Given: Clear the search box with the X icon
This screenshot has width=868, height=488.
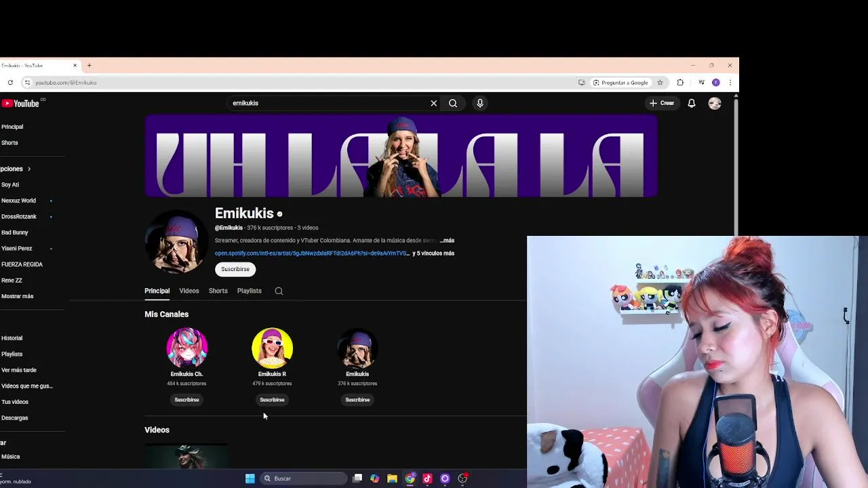Looking at the screenshot, I should (x=434, y=103).
